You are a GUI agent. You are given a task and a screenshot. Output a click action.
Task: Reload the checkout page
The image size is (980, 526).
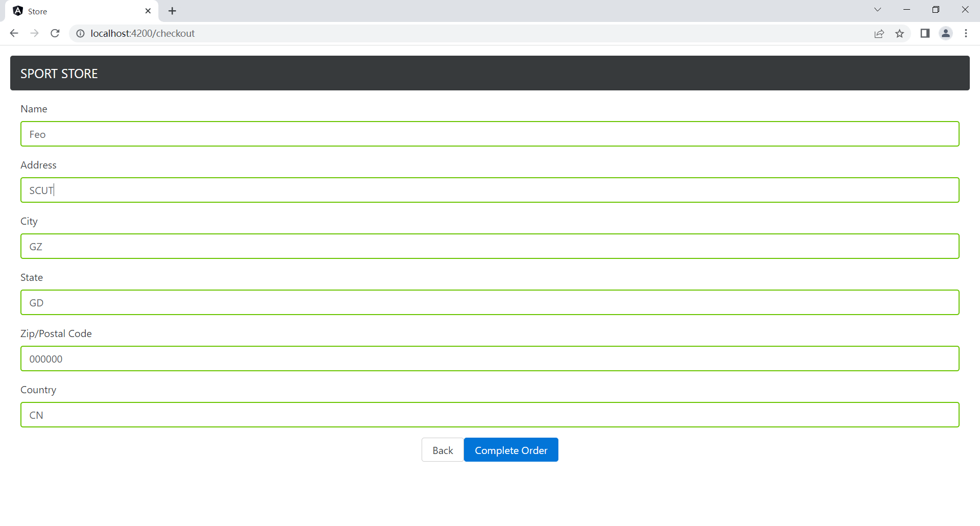click(55, 33)
